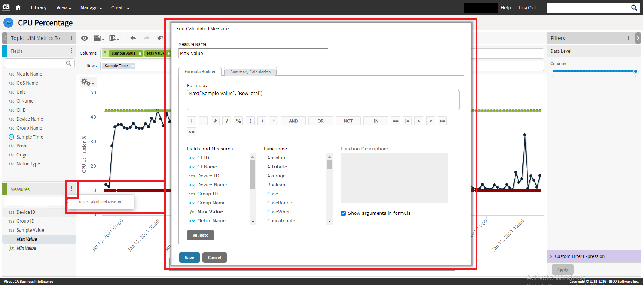Open the Measures panel three-dot menu
Image resolution: width=644 pixels, height=286 pixels.
[x=71, y=189]
